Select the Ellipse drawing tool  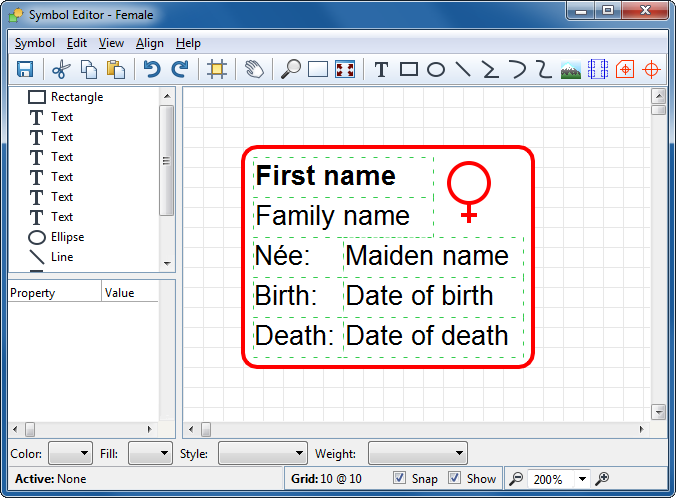(x=436, y=69)
